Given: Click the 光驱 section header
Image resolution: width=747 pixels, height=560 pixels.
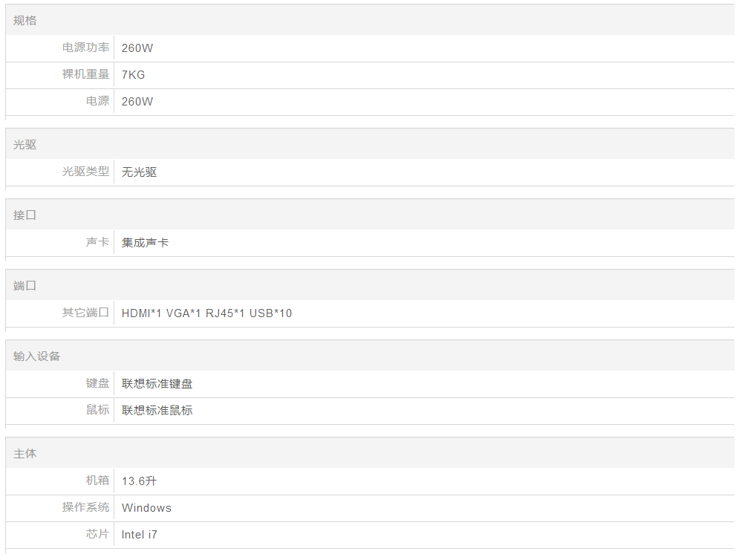Looking at the screenshot, I should (x=25, y=145).
